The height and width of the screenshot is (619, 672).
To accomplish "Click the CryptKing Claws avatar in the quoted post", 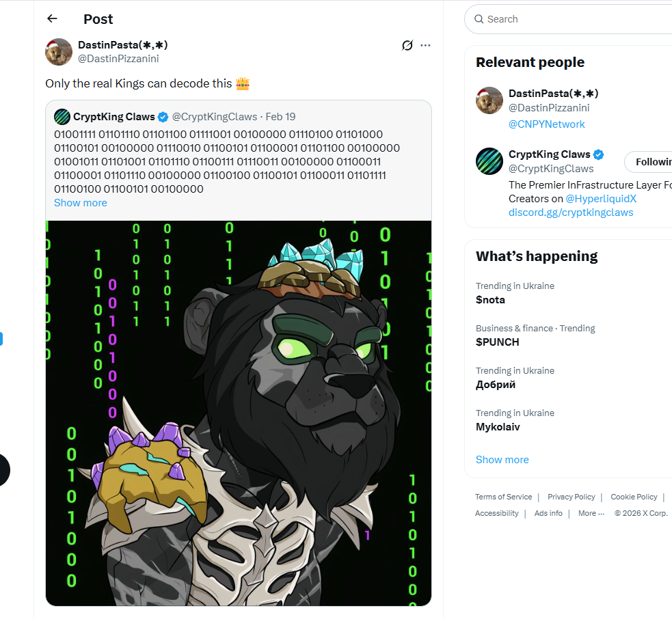I will coord(62,117).
